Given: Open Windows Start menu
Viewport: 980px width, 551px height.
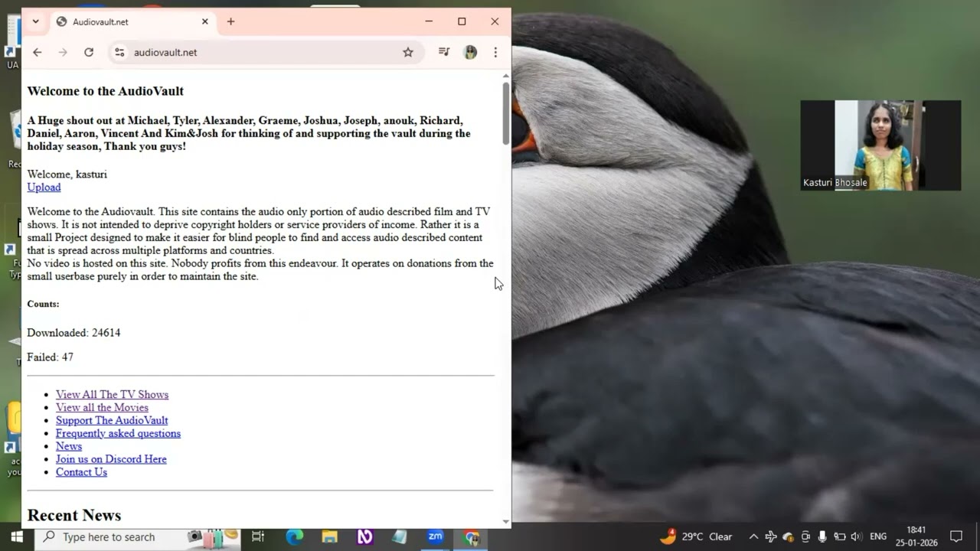Looking at the screenshot, I should tap(17, 536).
